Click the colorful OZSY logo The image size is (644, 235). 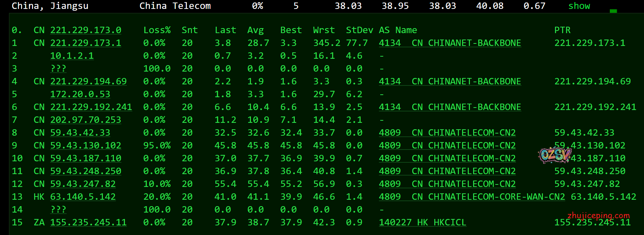(x=554, y=155)
